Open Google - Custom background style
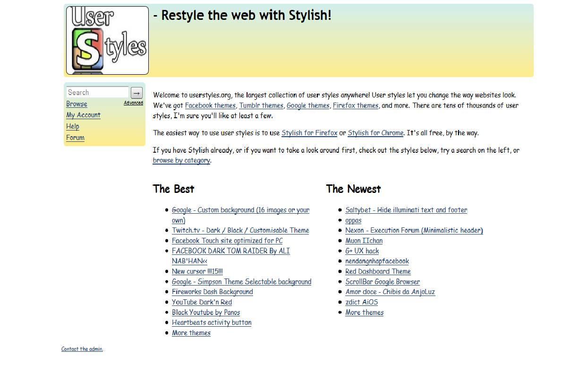588x374 pixels. point(240,215)
